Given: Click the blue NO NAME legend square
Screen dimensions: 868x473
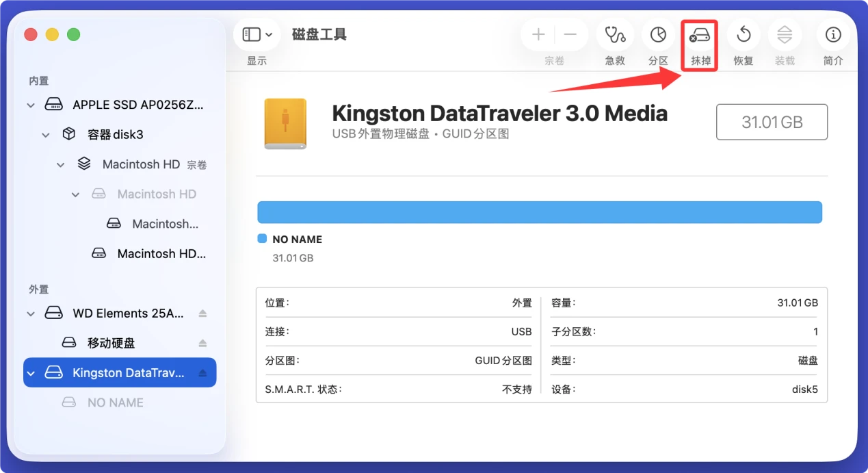Looking at the screenshot, I should point(262,239).
